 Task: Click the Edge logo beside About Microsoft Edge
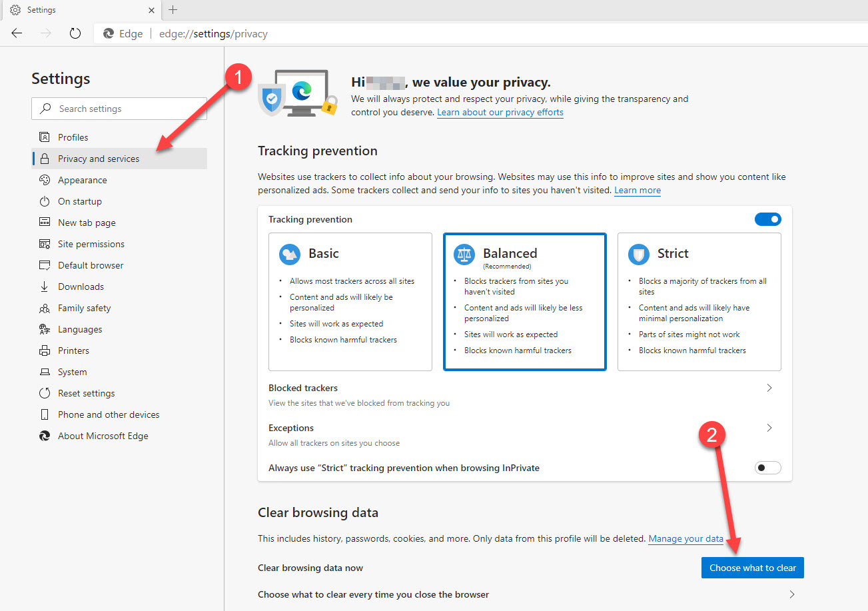(45, 436)
